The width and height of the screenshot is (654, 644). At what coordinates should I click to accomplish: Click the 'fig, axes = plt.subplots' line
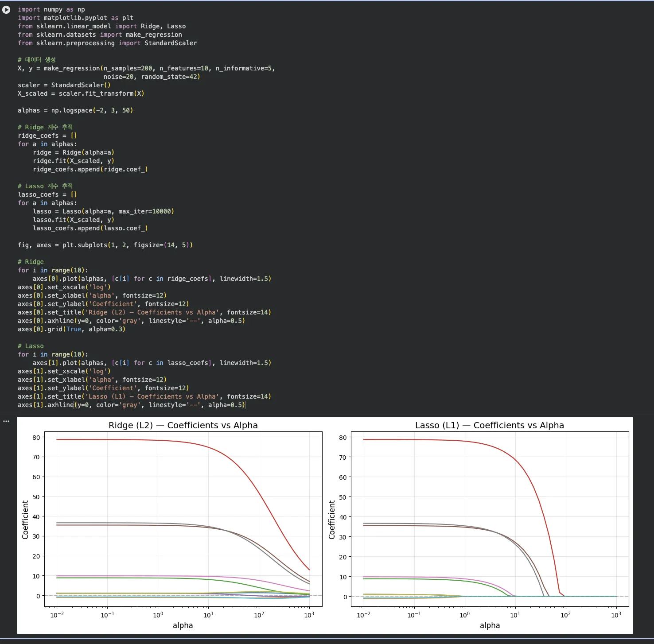pos(105,245)
